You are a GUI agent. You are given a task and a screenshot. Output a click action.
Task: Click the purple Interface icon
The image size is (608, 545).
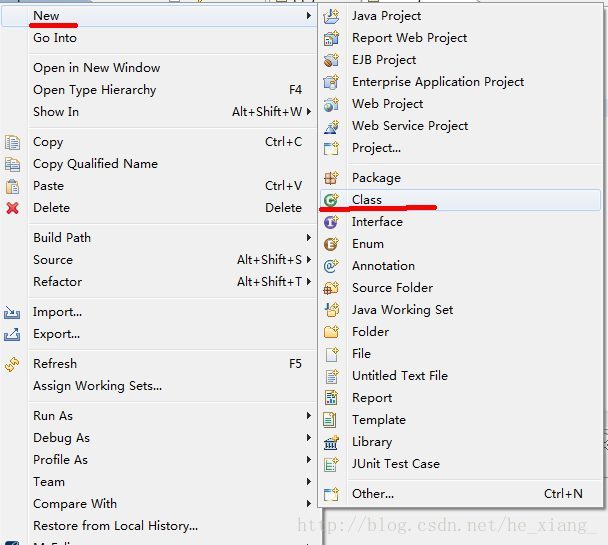tap(331, 222)
